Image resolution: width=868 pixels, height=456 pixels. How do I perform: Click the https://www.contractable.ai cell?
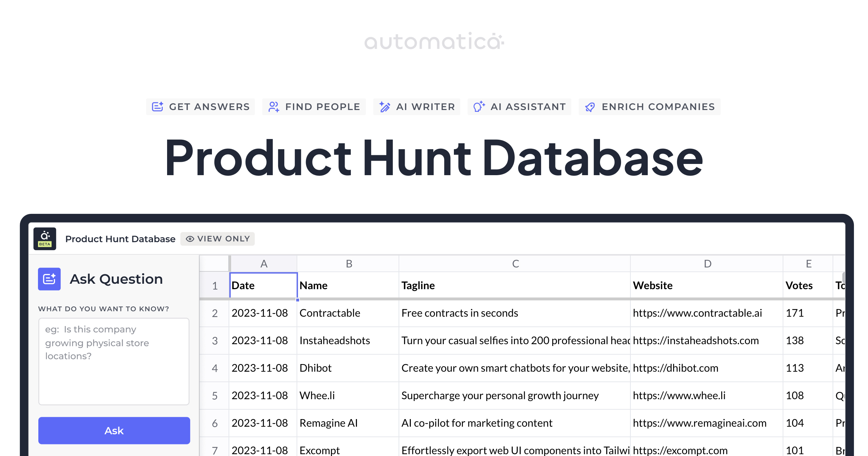click(x=707, y=313)
